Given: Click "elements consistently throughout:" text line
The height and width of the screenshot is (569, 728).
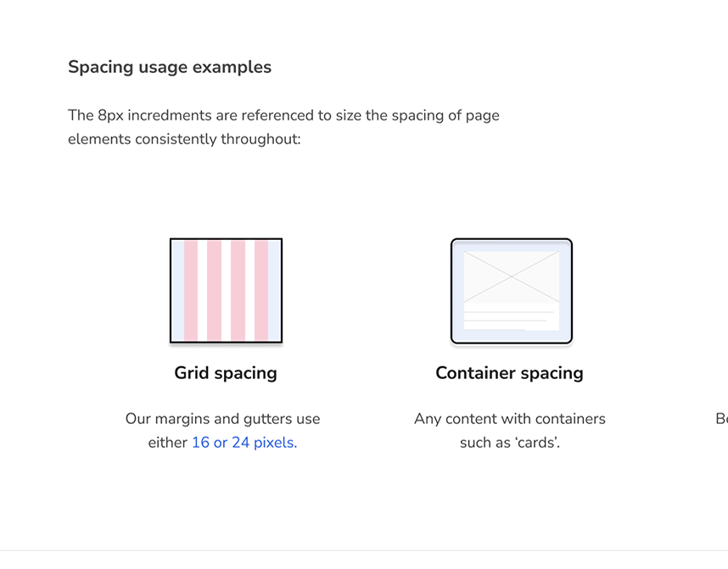Looking at the screenshot, I should pos(184,138).
